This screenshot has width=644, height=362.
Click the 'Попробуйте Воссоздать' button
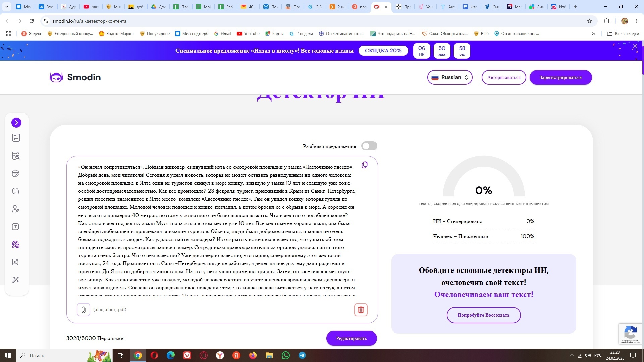tap(483, 315)
